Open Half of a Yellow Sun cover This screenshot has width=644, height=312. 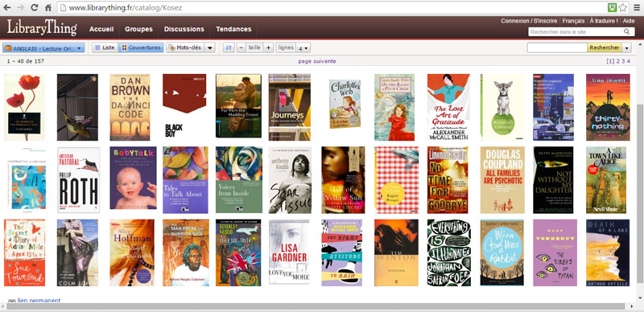coord(343,180)
